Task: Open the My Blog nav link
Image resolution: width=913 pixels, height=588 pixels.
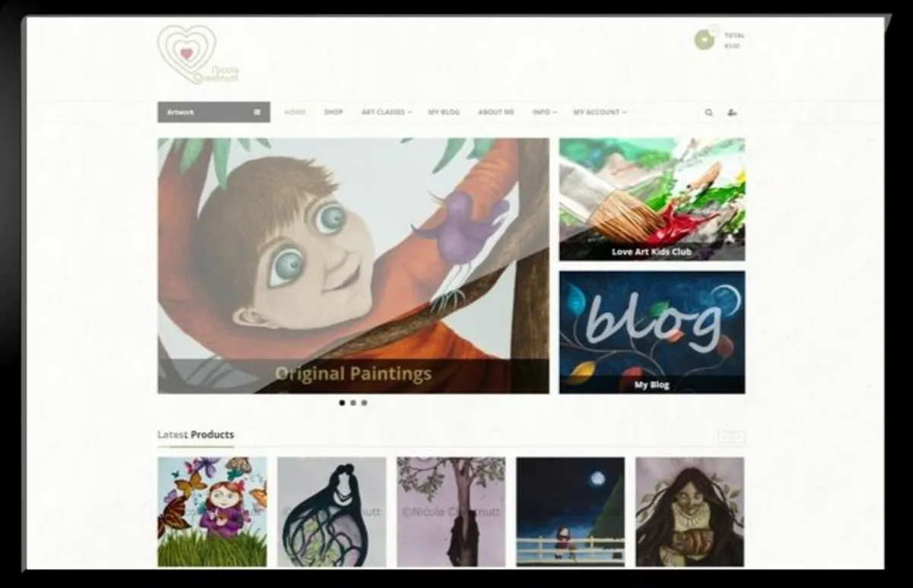Action: [444, 113]
